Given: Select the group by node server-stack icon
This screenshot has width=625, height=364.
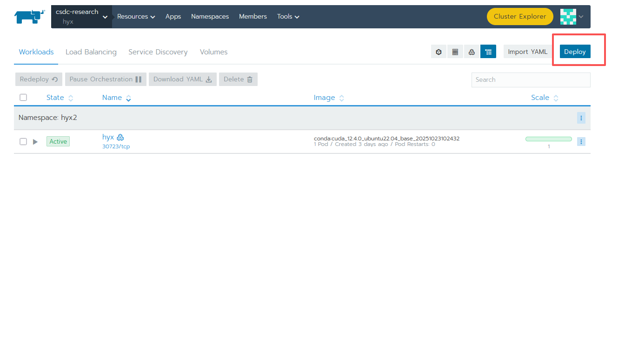Looking at the screenshot, I should 455,52.
